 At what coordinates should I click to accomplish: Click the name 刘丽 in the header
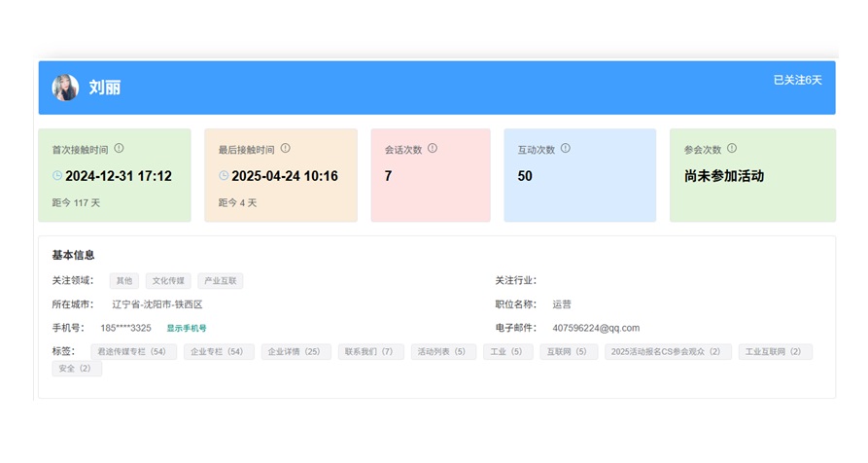[x=105, y=88]
